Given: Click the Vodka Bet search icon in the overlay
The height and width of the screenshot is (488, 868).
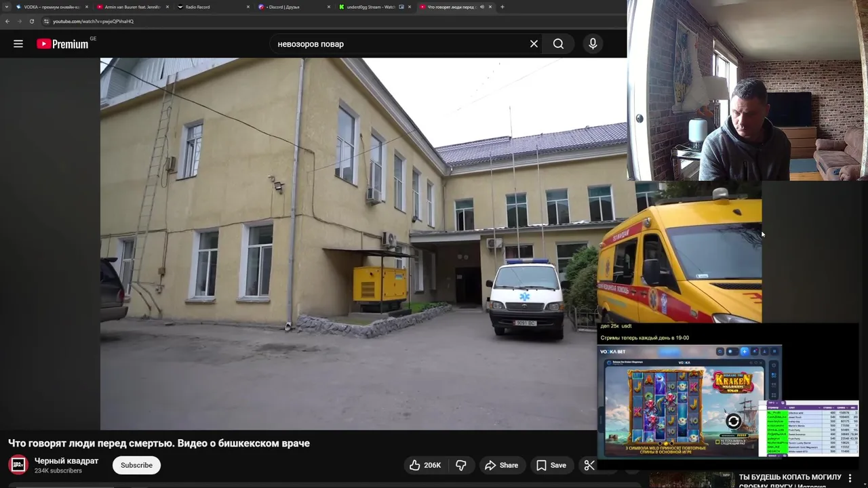Looking at the screenshot, I should pos(720,351).
